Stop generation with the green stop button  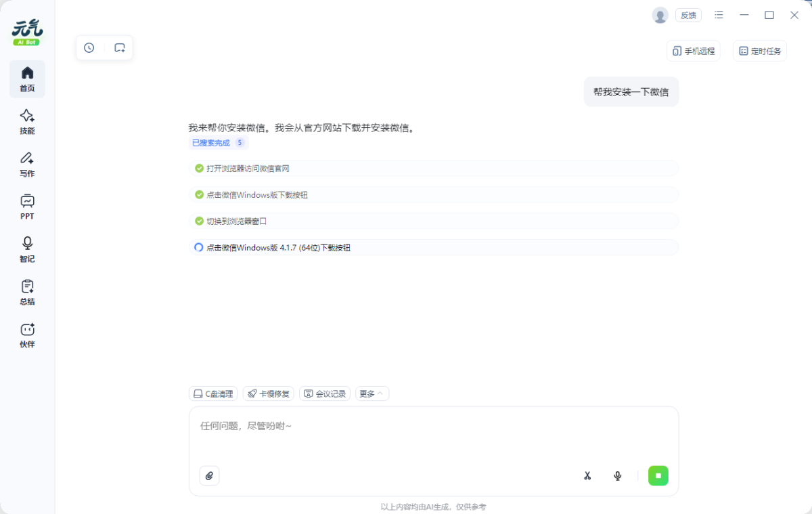tap(658, 475)
